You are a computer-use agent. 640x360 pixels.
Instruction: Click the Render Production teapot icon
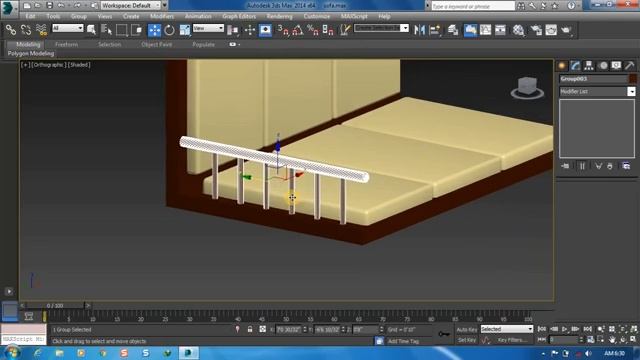tap(566, 30)
